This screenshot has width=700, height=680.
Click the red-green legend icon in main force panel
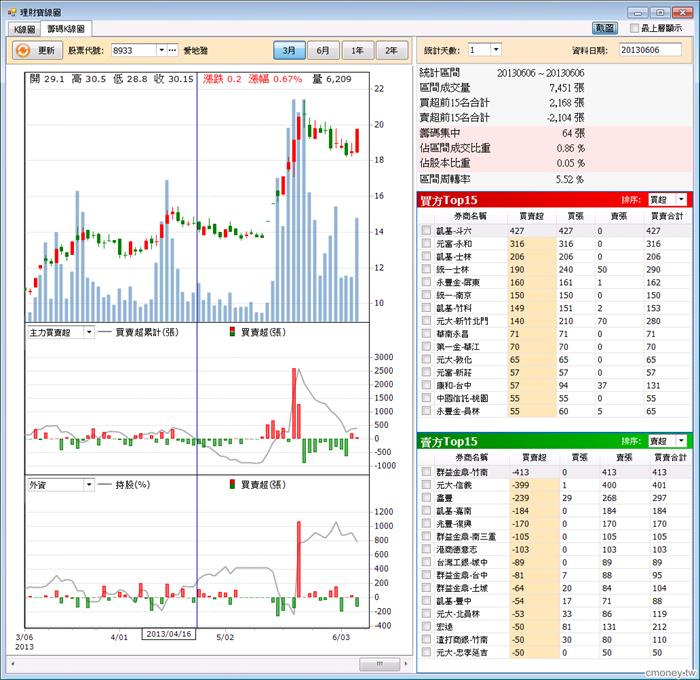(x=232, y=332)
